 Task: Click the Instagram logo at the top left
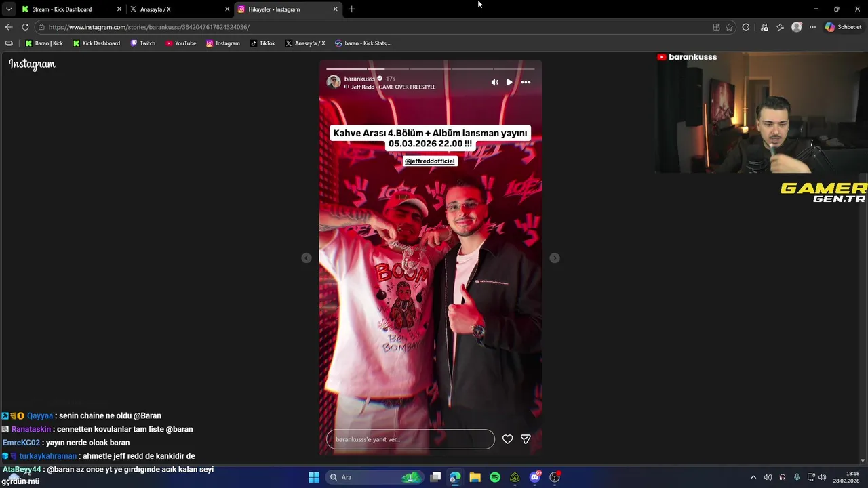coord(32,64)
